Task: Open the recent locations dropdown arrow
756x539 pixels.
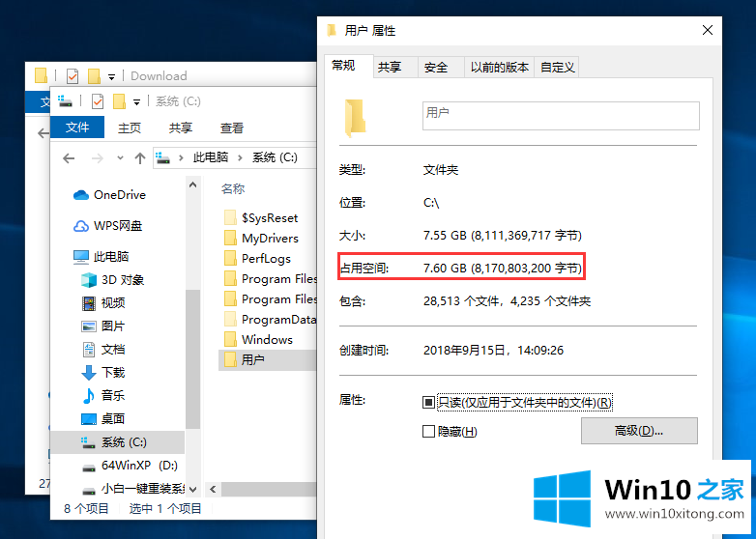Action: [120, 157]
